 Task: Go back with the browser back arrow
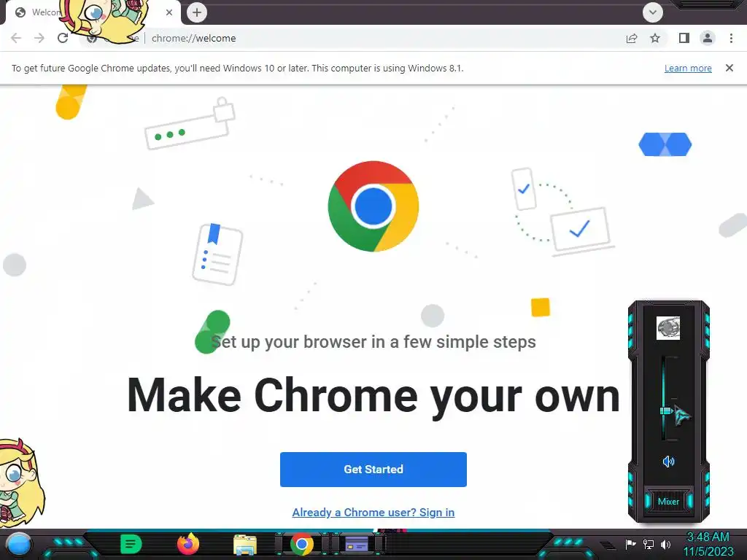click(x=16, y=38)
